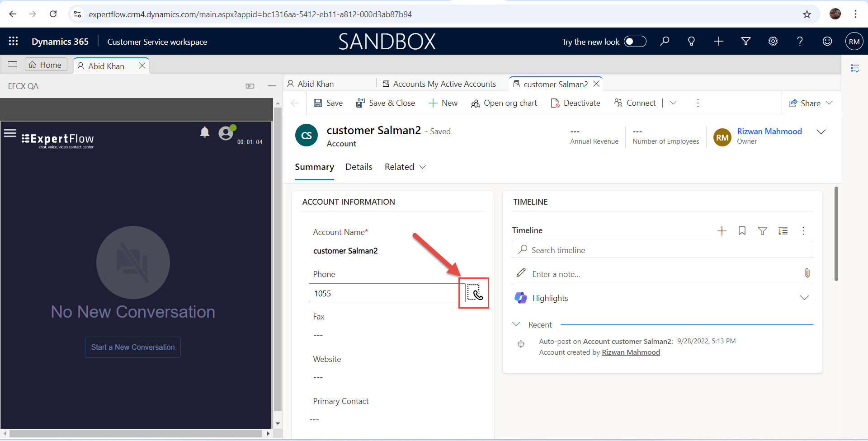868x441 pixels.
Task: Click the phone call icon beside Phone field
Action: pos(475,293)
